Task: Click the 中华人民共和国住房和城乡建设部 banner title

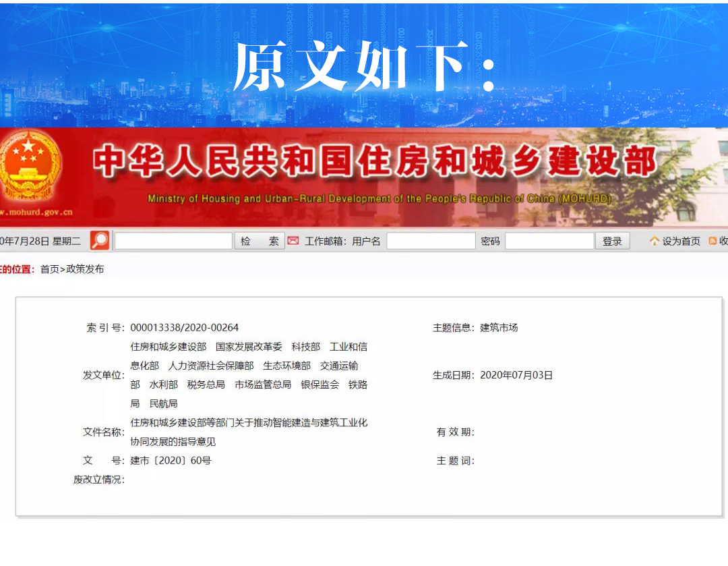Action: click(x=375, y=161)
